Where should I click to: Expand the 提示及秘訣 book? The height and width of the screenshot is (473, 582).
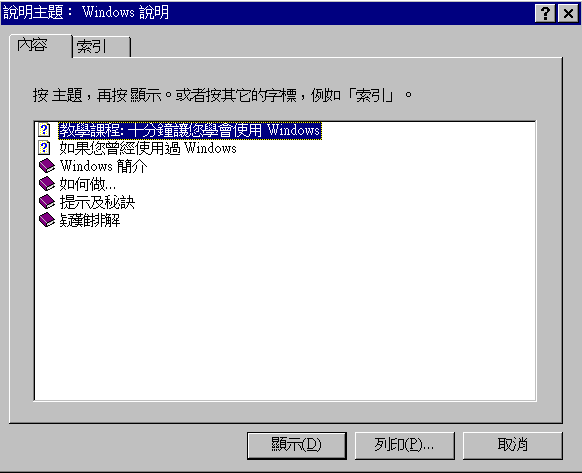(x=97, y=202)
